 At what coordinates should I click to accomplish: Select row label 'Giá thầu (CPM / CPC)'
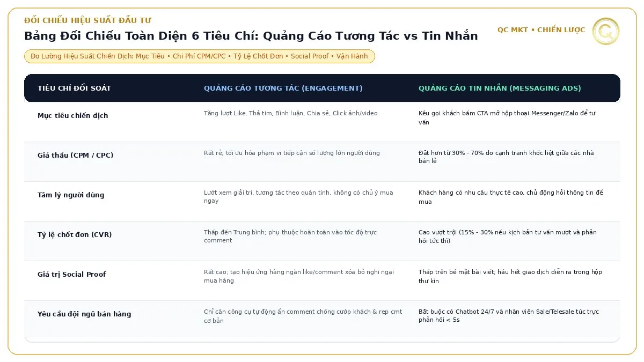[x=75, y=156]
